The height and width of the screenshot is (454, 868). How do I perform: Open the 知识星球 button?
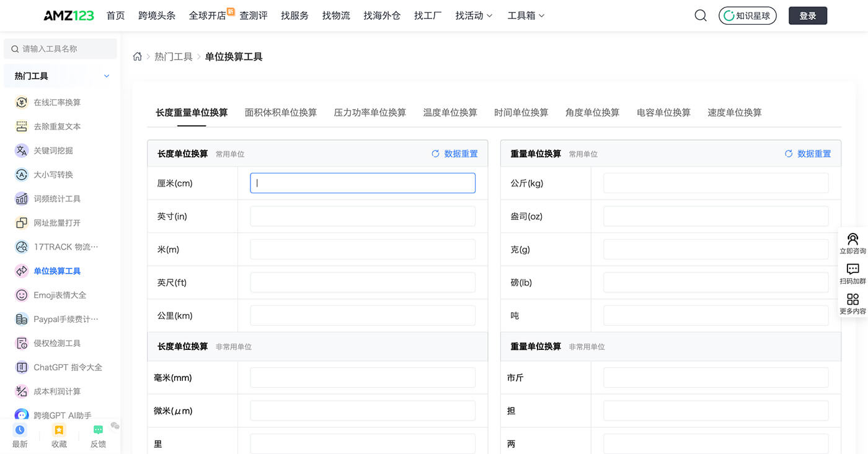[x=748, y=15]
